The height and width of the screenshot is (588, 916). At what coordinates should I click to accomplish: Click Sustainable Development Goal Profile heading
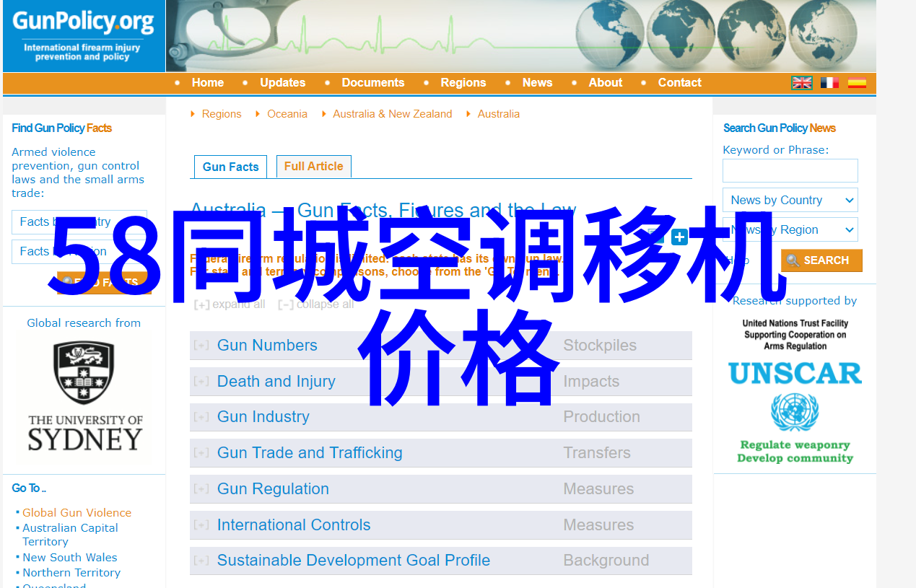(354, 561)
